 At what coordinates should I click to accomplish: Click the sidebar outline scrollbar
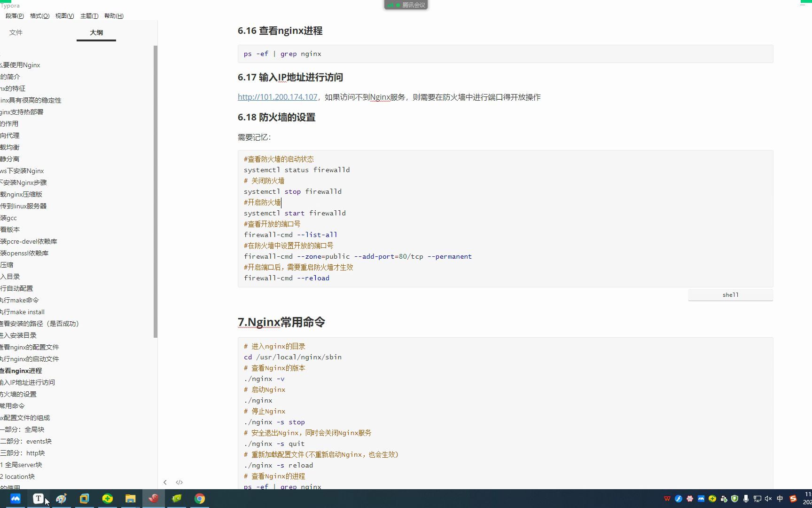pos(156,191)
